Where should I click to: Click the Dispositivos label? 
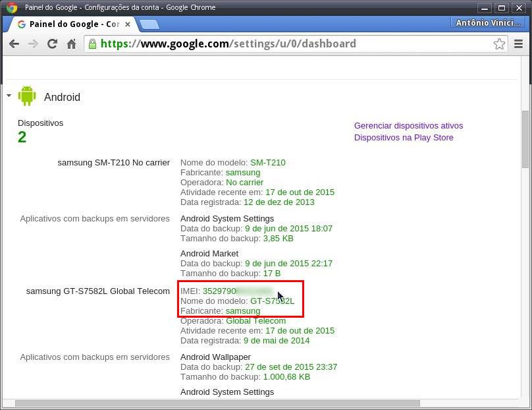pos(40,123)
